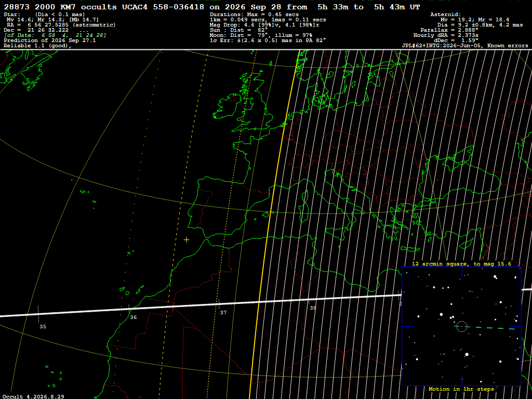
Task: Click the green dashed asteroid motion line
Action: (x=488, y=328)
